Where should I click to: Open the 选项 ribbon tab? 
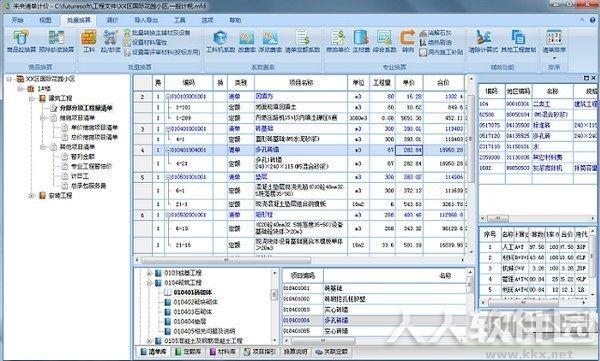(x=207, y=20)
